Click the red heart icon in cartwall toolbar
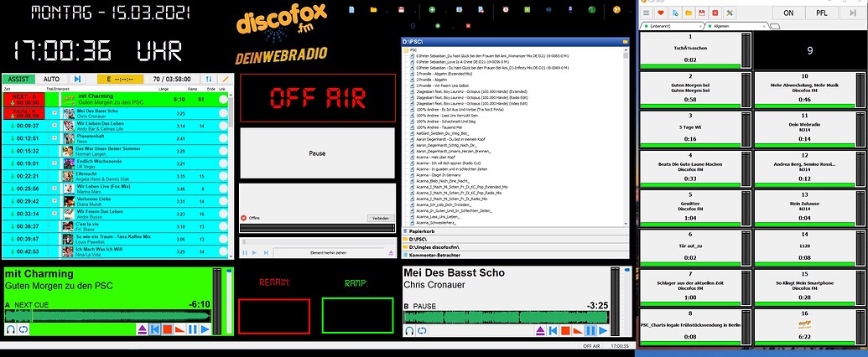 pos(662,13)
